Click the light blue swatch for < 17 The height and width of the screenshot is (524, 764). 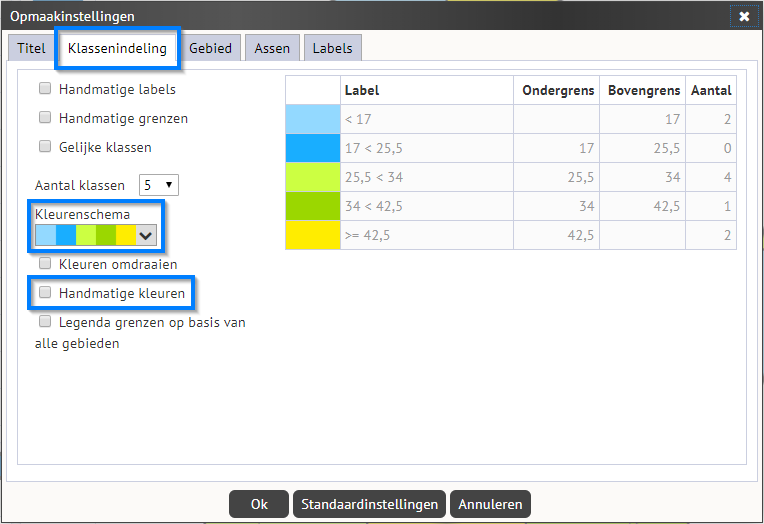point(313,119)
